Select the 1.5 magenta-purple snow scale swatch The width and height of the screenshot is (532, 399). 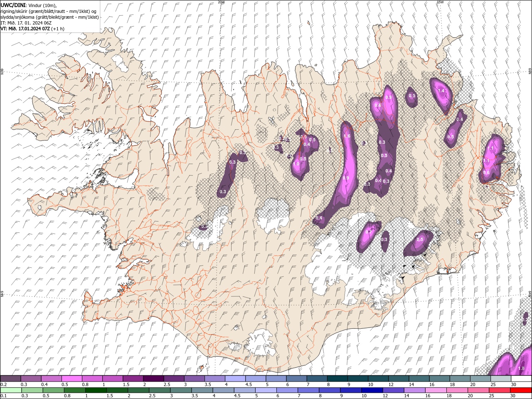[x=133, y=379]
